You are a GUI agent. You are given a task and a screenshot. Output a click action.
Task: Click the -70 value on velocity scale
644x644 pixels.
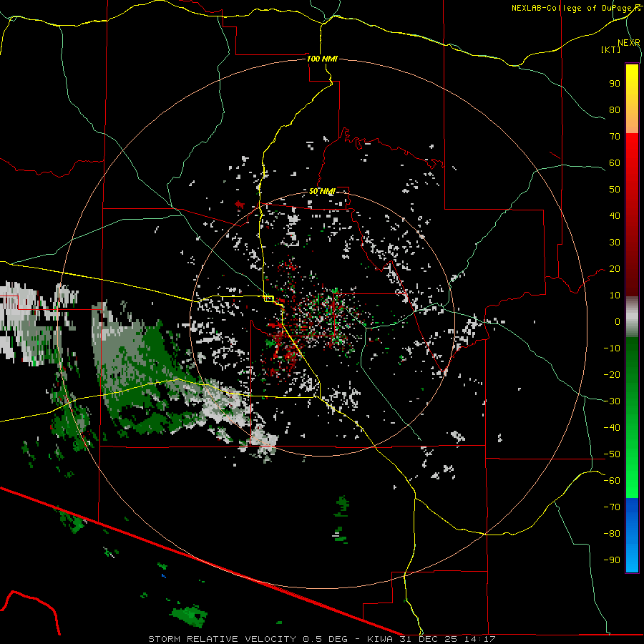612,507
